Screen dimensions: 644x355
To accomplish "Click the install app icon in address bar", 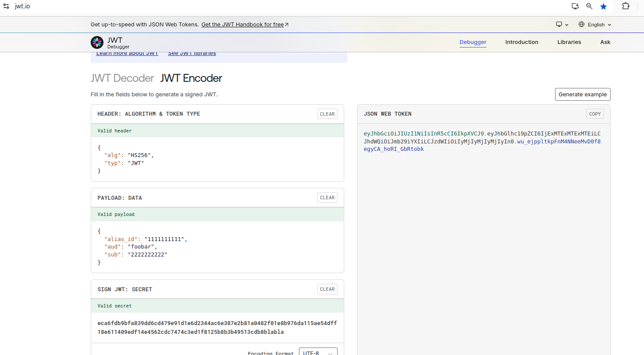I will tap(575, 6).
